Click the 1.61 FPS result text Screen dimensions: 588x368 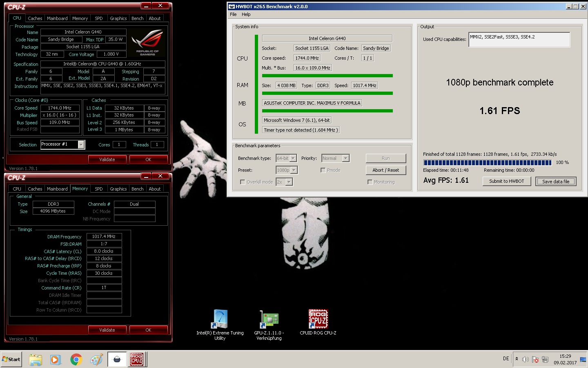500,111
